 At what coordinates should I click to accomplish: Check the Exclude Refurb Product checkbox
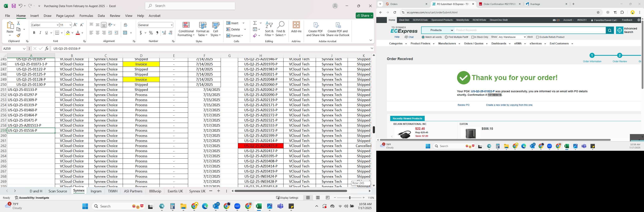tap(537, 37)
